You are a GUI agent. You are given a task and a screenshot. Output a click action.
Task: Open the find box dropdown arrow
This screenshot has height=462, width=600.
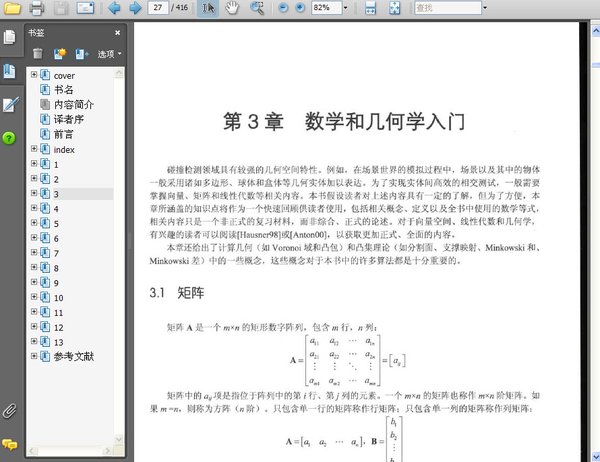485,8
